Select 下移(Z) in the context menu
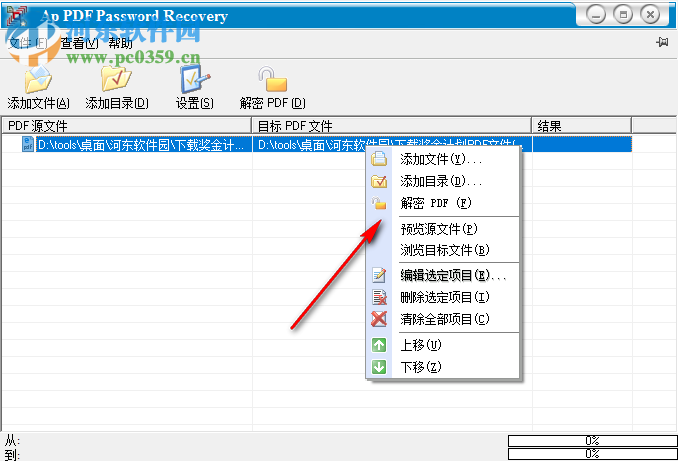The height and width of the screenshot is (461, 678). 421,367
